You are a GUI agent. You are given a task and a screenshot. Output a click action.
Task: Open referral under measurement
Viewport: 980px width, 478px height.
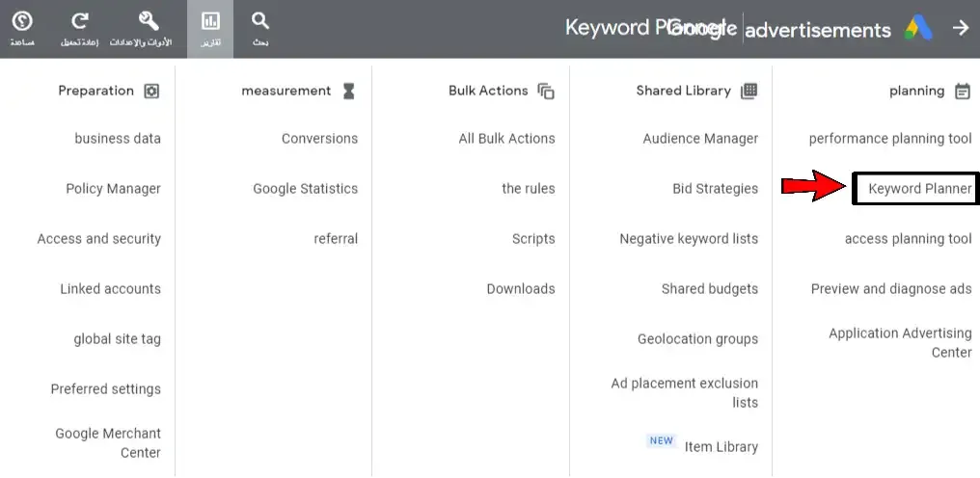[337, 239]
